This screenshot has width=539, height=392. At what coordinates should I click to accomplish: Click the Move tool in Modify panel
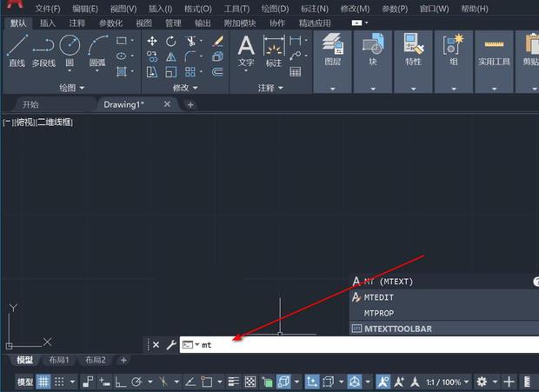152,41
